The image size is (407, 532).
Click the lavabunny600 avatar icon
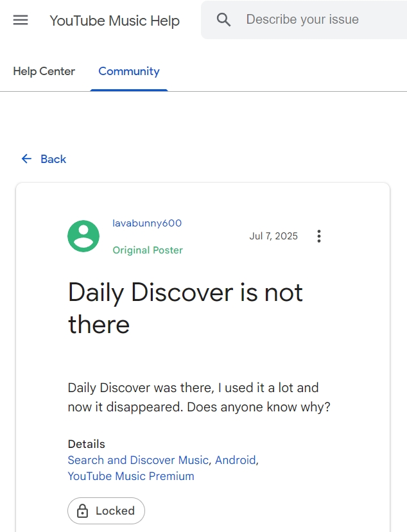coord(83,236)
